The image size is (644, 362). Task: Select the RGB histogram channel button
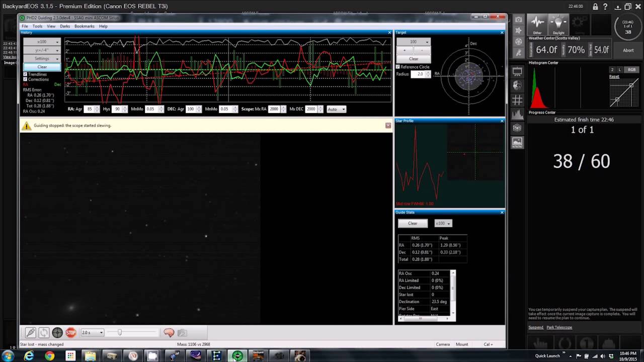tap(631, 70)
